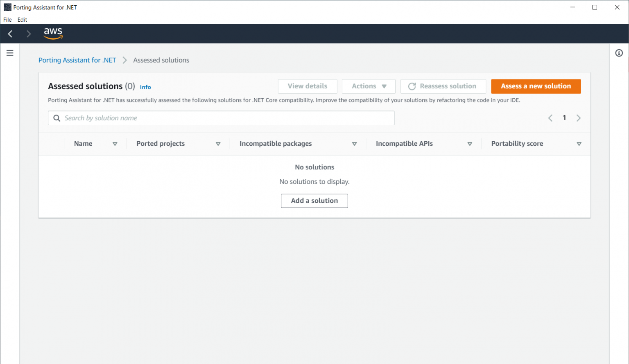Open the navigation hamburger menu

[x=10, y=53]
